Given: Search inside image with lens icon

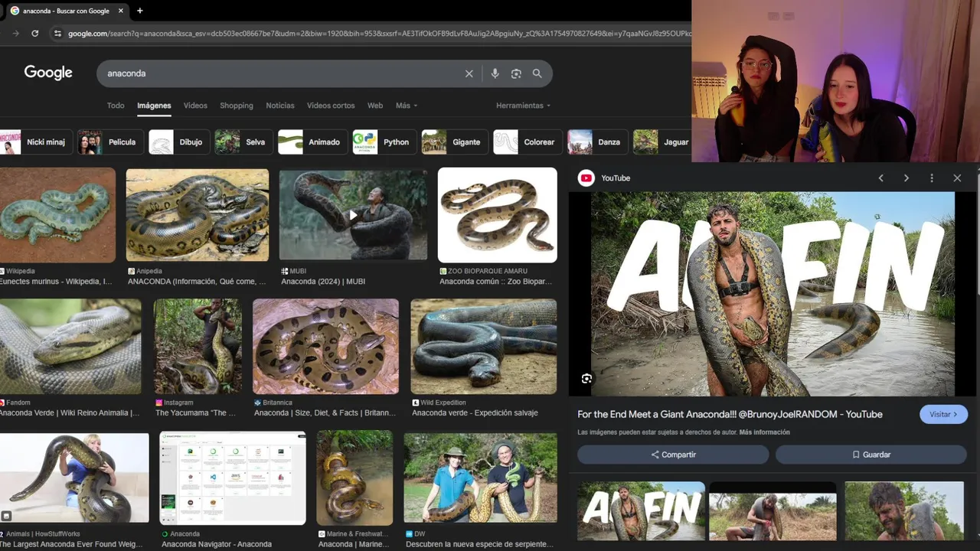Looking at the screenshot, I should tap(586, 379).
